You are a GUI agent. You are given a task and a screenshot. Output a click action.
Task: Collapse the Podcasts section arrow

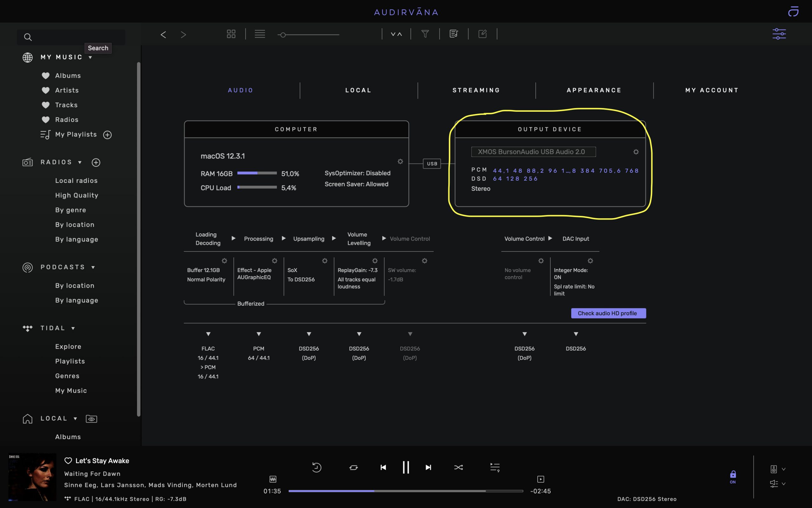[x=93, y=267]
